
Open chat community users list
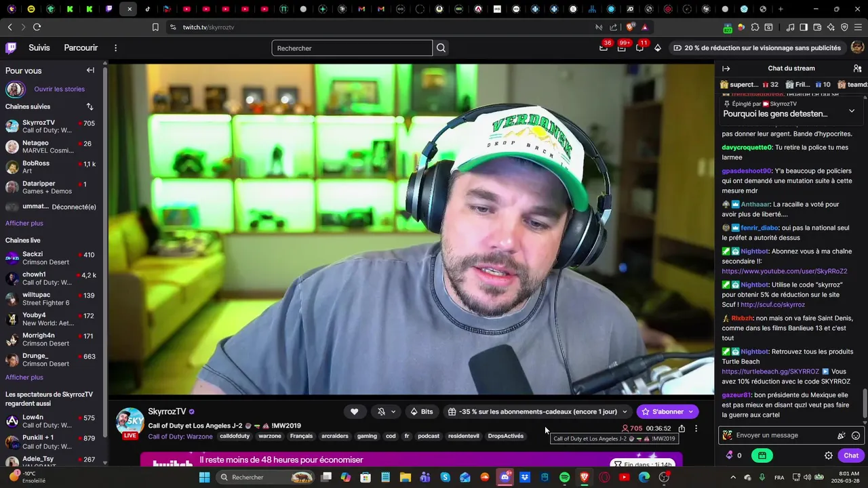(857, 68)
